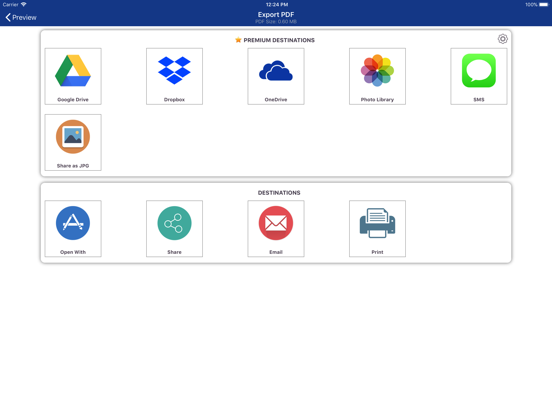This screenshot has width=552, height=414.
Task: Export PDF to Google Drive
Action: click(73, 76)
